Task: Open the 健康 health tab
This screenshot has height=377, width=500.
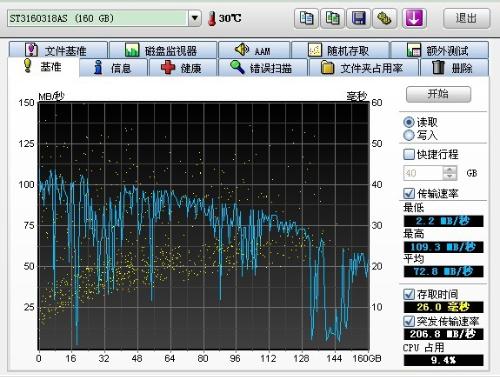Action: pos(183,68)
